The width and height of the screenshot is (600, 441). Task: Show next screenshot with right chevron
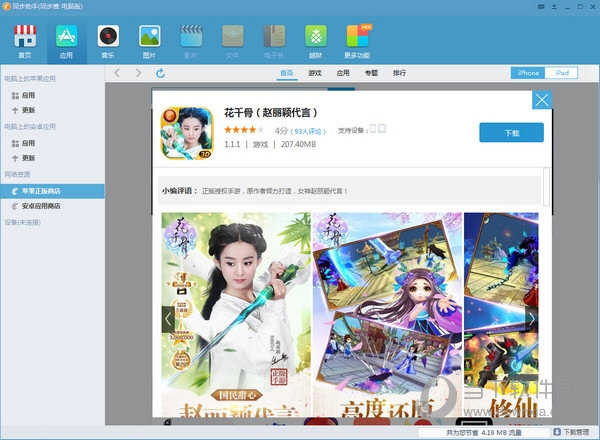tap(532, 319)
